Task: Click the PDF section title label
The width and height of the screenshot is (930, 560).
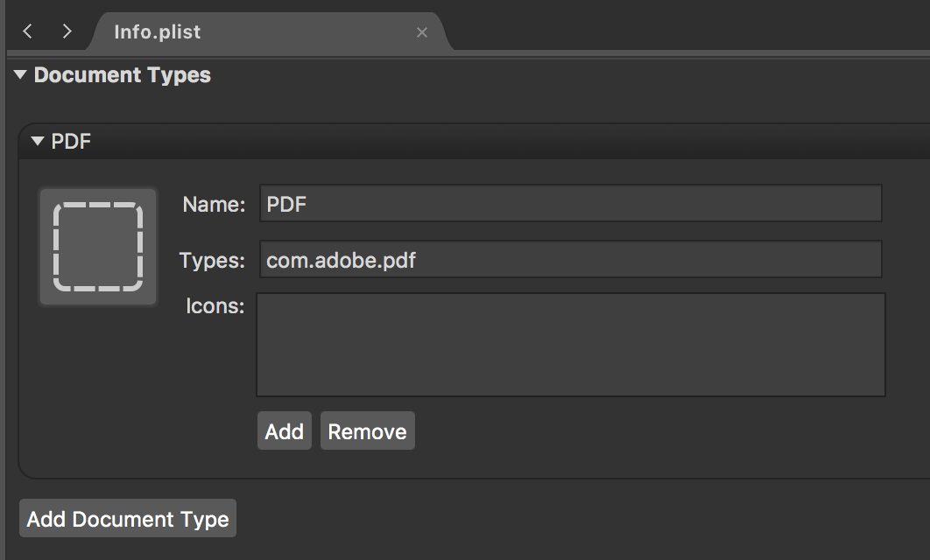Action: (72, 141)
